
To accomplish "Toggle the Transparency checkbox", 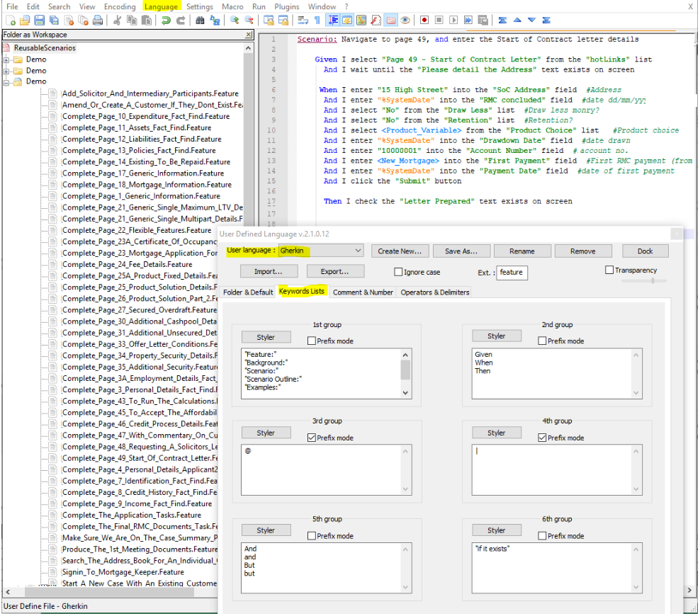I will (609, 270).
